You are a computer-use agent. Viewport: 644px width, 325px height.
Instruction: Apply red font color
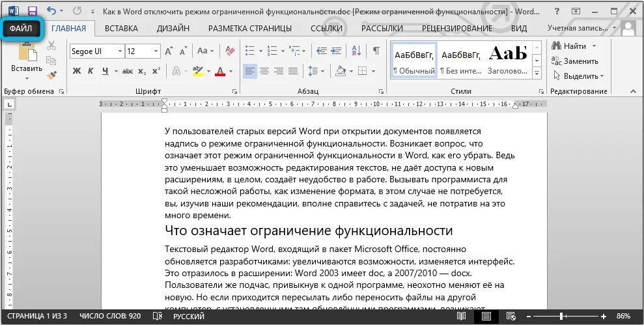(220, 71)
